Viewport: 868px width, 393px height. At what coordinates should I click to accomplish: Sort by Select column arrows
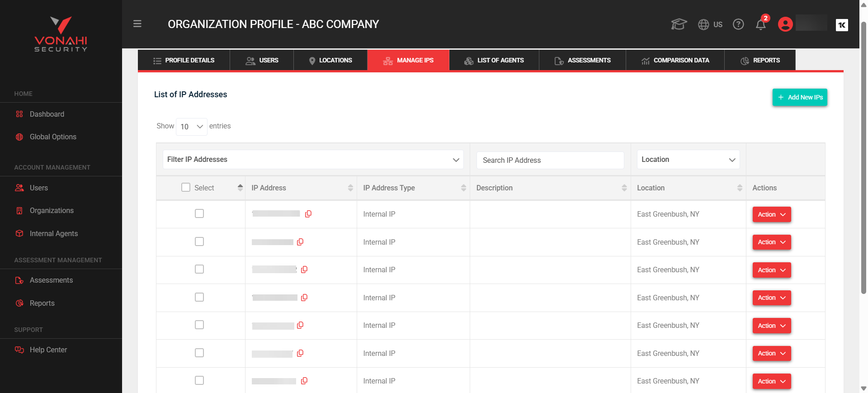tap(240, 188)
